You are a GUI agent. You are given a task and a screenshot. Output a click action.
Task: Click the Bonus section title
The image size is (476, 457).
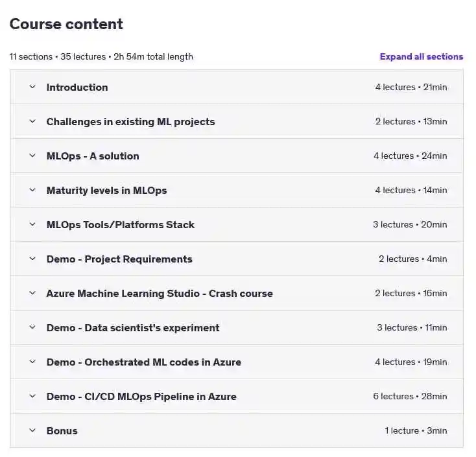[x=62, y=431]
